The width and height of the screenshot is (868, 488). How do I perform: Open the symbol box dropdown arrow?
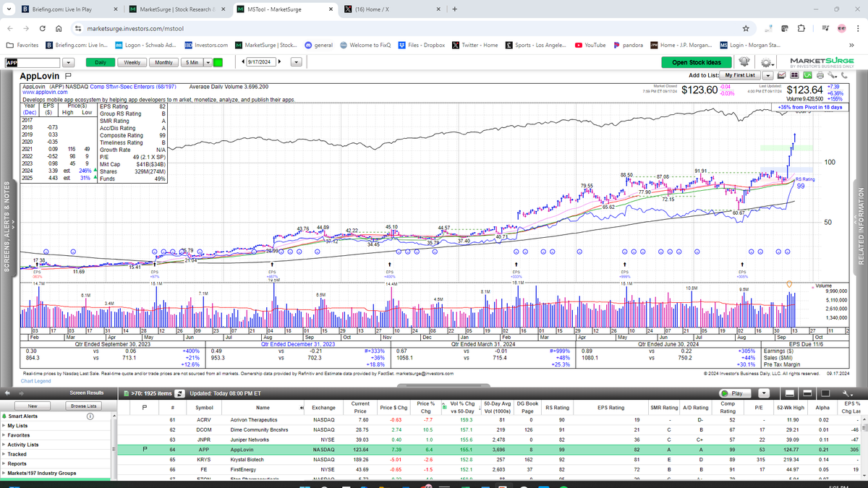69,62
